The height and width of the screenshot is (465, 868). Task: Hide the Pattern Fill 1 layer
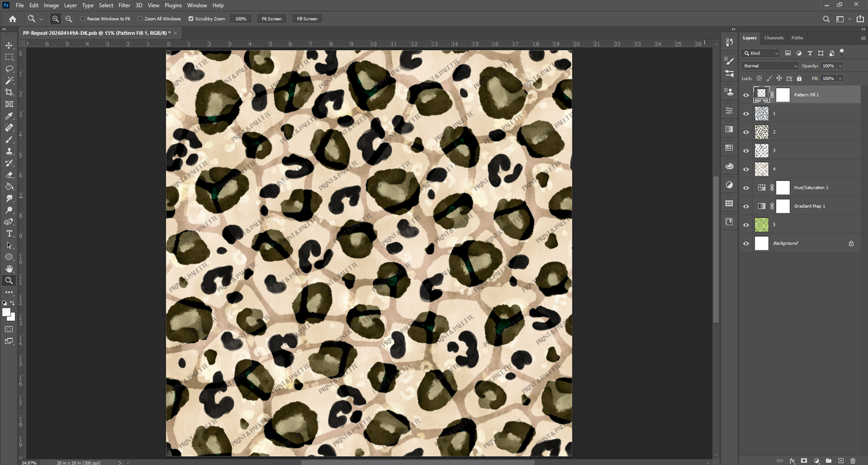tap(746, 95)
